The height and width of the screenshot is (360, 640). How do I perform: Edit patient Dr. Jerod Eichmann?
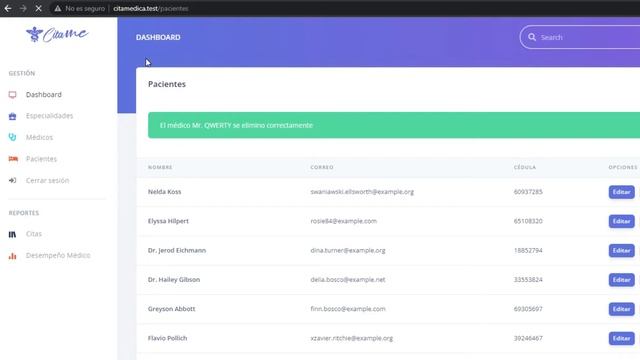(621, 251)
